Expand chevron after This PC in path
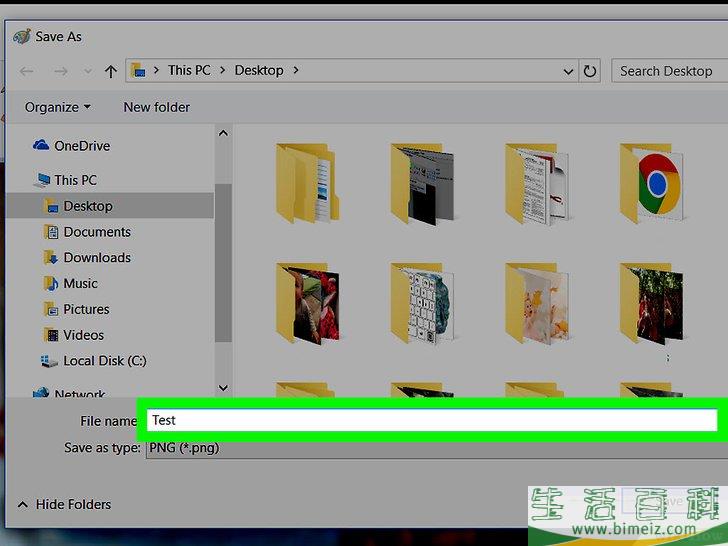This screenshot has height=546, width=728. pos(223,70)
